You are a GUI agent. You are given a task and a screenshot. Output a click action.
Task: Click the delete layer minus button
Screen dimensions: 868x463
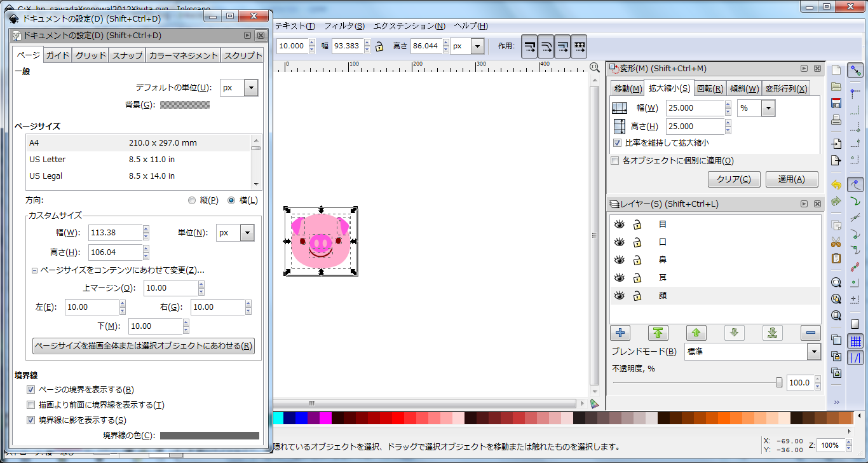[x=810, y=333]
